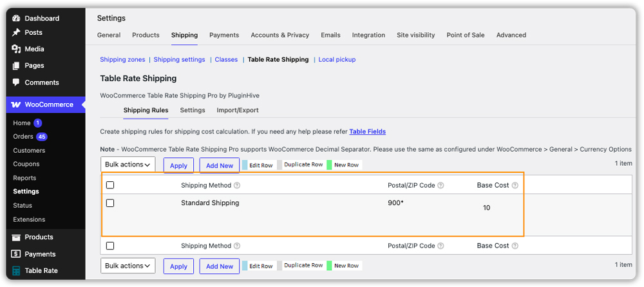Go to the Shipping zones link

122,59
